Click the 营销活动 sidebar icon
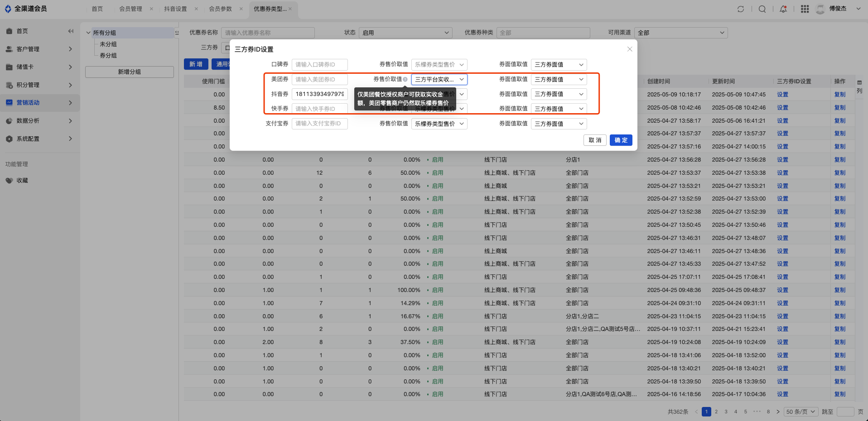The image size is (868, 421). (x=9, y=103)
